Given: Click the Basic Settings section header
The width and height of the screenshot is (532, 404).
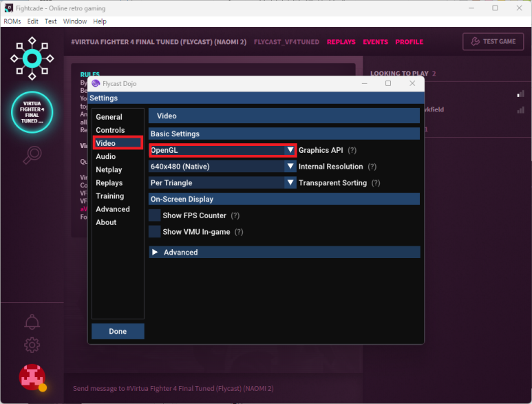Looking at the screenshot, I should [284, 134].
